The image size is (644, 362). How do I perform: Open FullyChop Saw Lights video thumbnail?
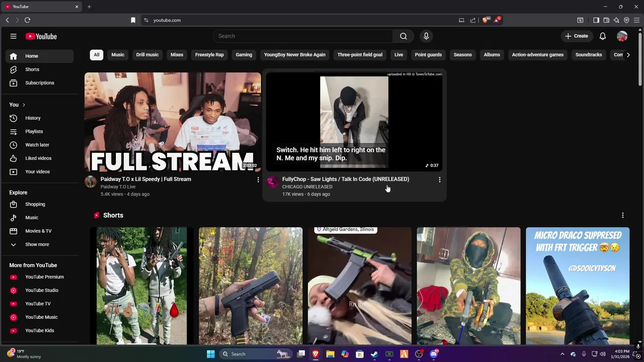[x=354, y=122]
